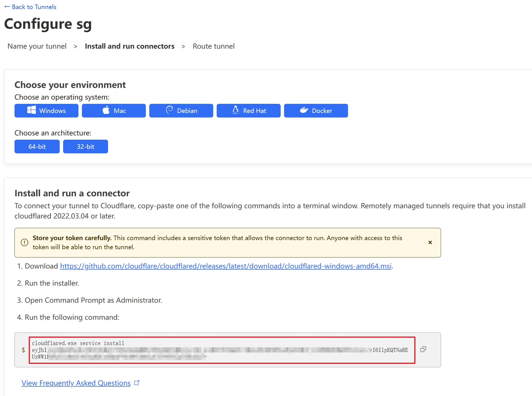Click the Choose an operating system label
The height and width of the screenshot is (396, 532).
(62, 97)
